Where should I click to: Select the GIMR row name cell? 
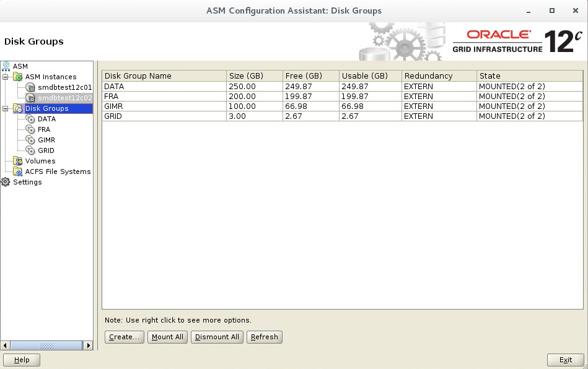point(164,106)
